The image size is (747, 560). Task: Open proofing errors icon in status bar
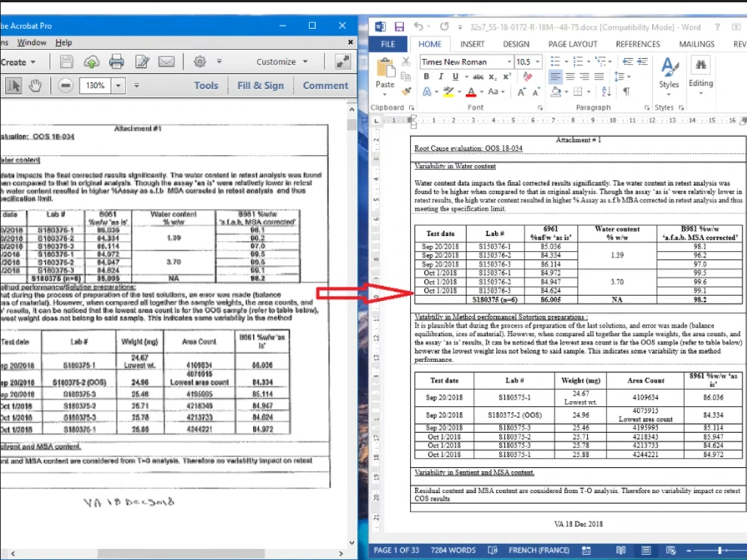point(492,550)
